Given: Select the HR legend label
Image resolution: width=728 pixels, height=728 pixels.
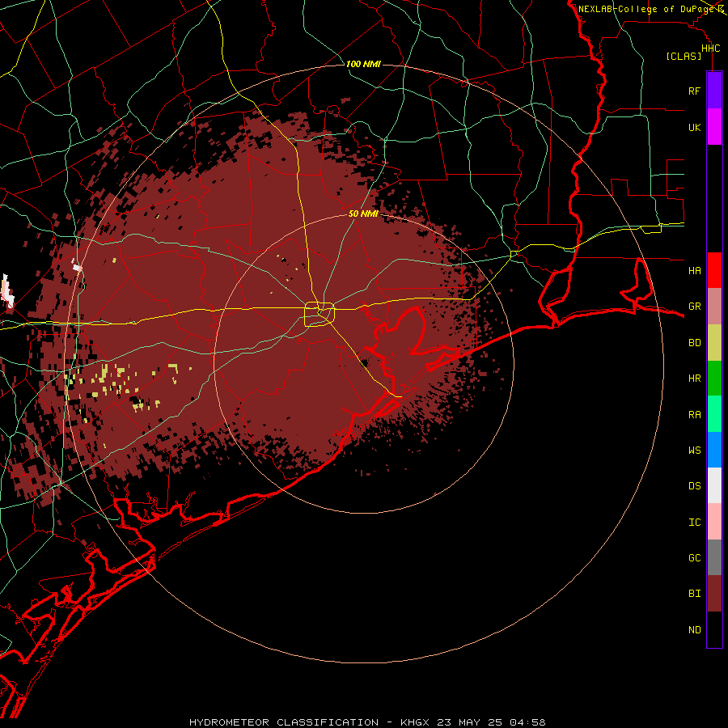Looking at the screenshot, I should [x=694, y=379].
